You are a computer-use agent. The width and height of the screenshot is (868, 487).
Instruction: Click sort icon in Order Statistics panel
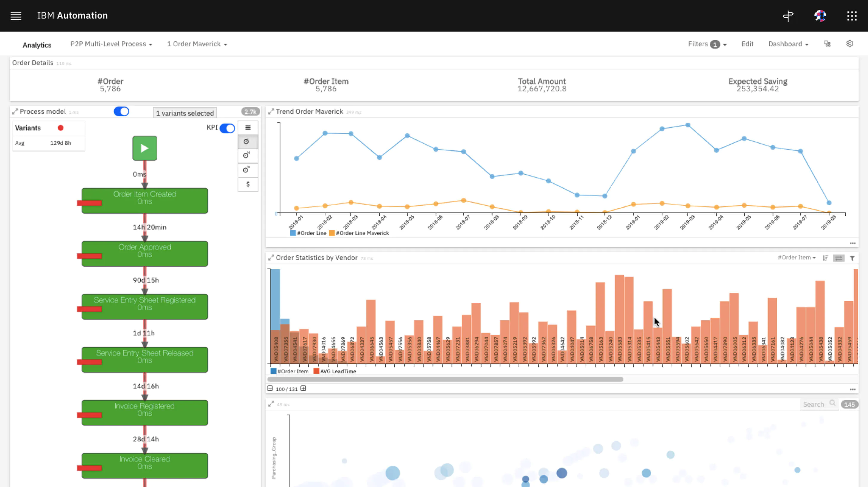(825, 258)
